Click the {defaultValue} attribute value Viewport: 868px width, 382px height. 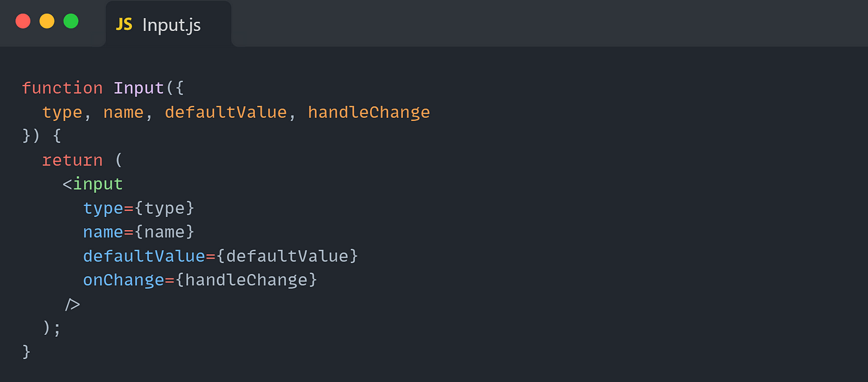pos(287,256)
